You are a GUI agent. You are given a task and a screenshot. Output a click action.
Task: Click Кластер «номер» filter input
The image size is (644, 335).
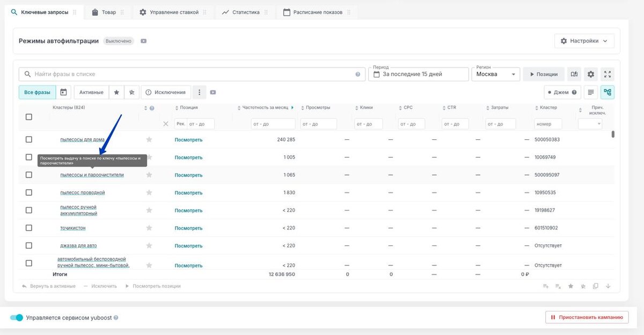pyautogui.click(x=548, y=124)
